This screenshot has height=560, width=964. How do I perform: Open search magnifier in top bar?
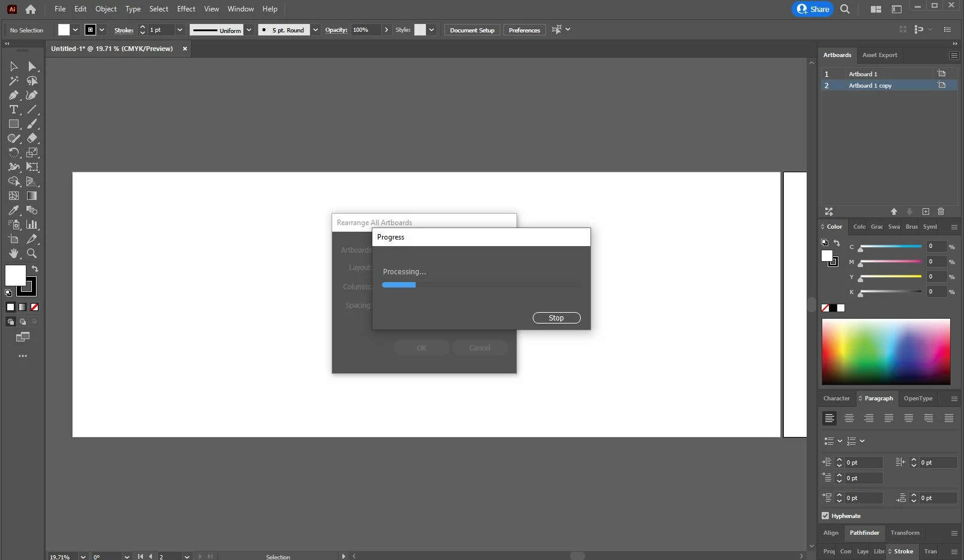pyautogui.click(x=845, y=9)
